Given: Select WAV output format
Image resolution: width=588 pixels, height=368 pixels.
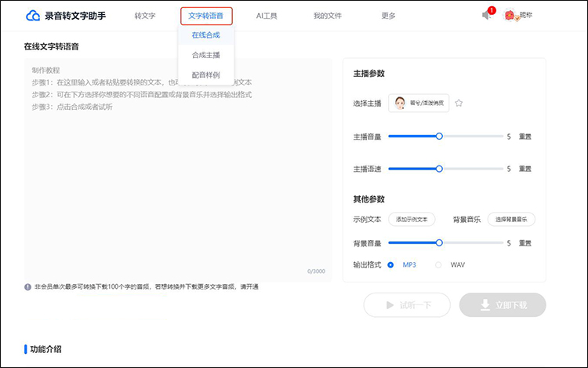Looking at the screenshot, I should click(x=438, y=265).
